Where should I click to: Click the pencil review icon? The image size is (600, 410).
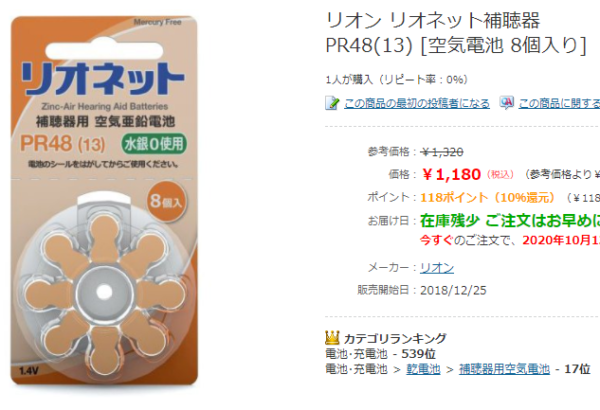[x=332, y=103]
